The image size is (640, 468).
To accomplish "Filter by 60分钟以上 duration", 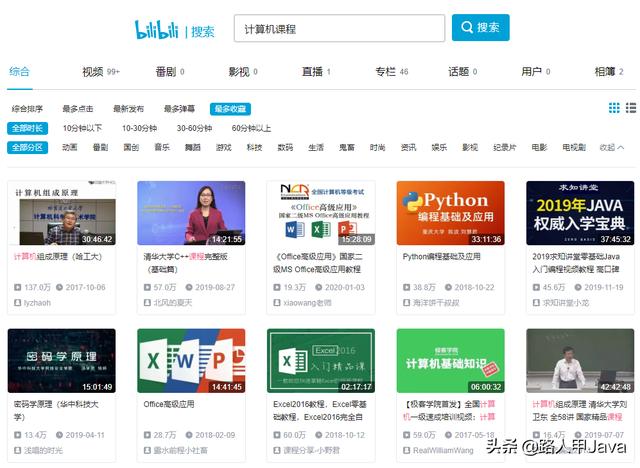I will tap(251, 128).
